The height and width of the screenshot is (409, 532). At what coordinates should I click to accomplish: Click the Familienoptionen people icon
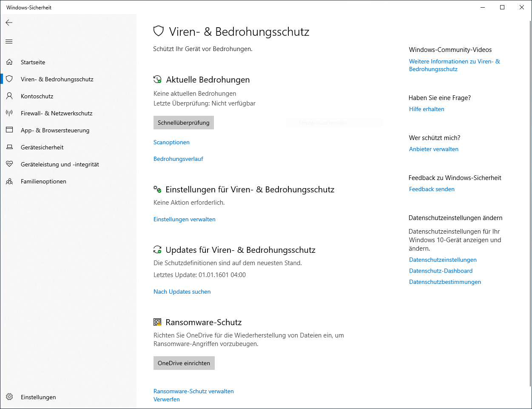pos(9,181)
